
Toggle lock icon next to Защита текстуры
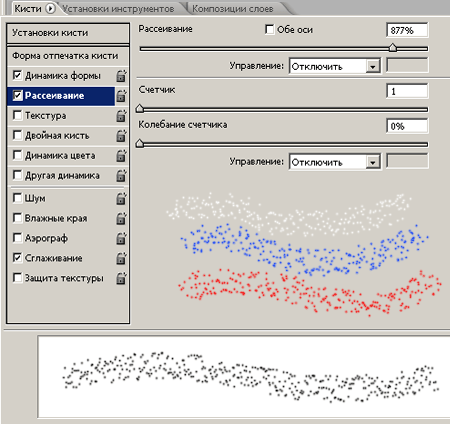121,278
